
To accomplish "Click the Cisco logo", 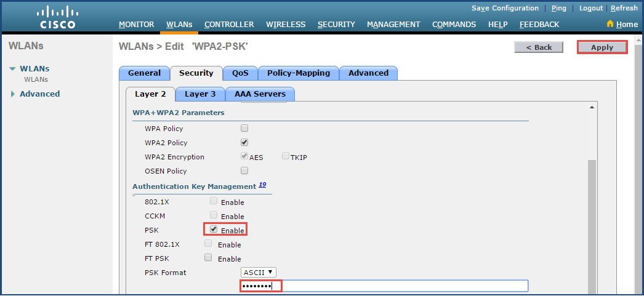I will tap(57, 17).
